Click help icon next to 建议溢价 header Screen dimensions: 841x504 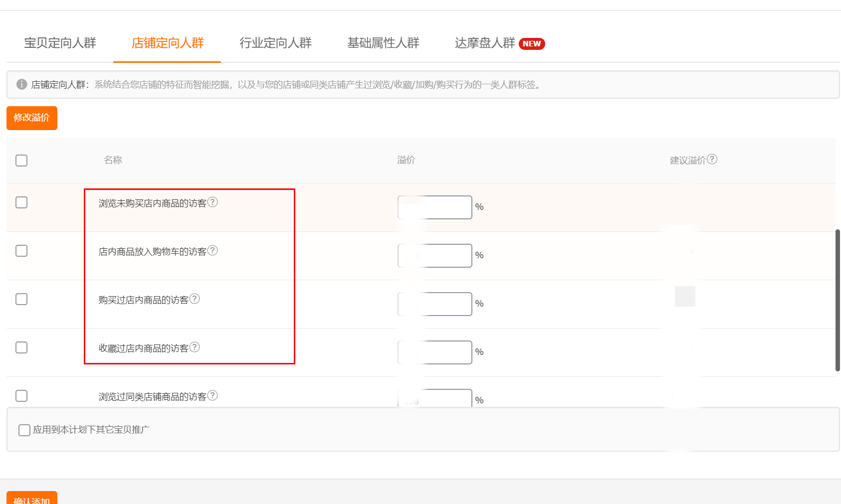click(712, 159)
